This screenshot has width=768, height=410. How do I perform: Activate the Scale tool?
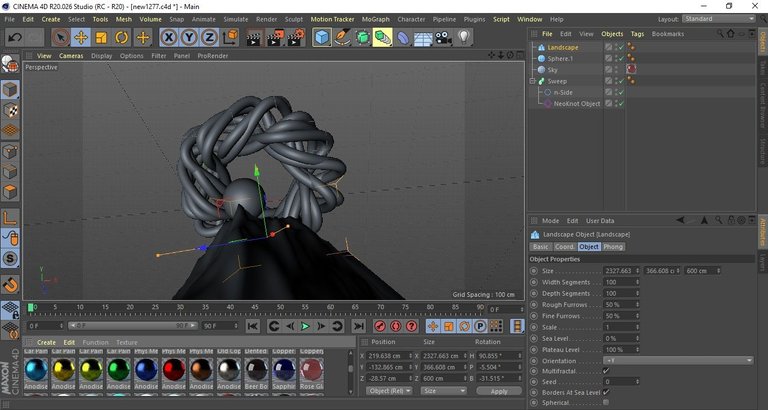[x=101, y=37]
